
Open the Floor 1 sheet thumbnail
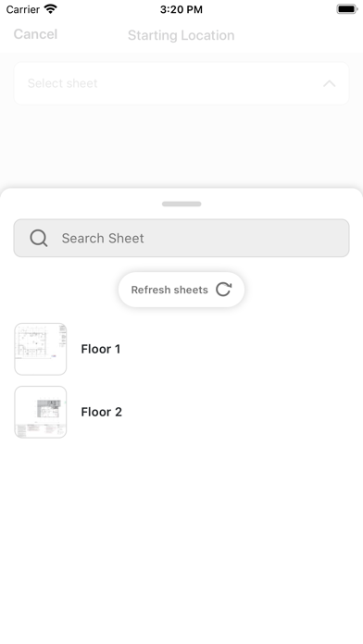[41, 349]
